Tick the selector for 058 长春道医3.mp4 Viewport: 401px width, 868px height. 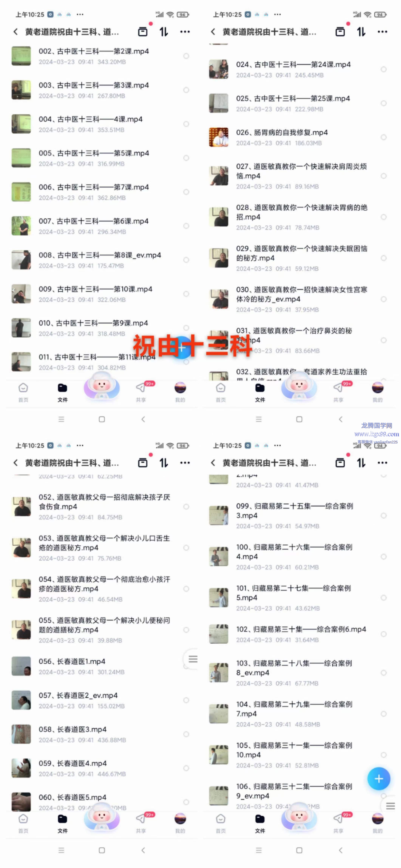[186, 734]
